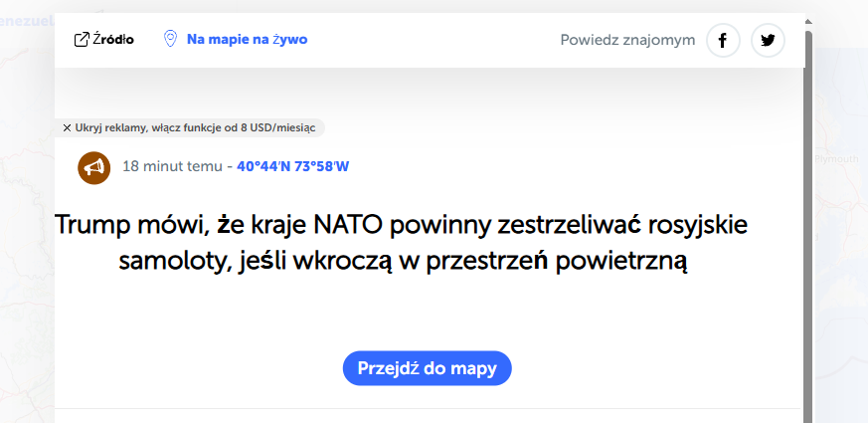Click the Venezuela label on background map

point(26,20)
